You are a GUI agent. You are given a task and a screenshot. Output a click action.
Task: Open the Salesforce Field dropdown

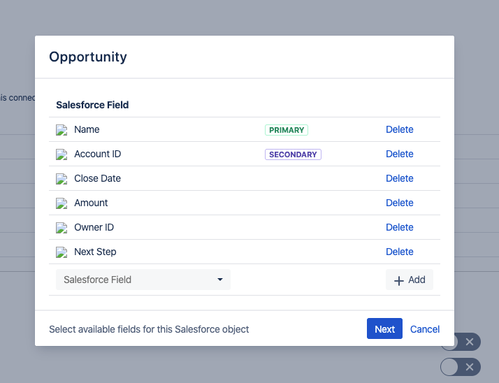[143, 280]
